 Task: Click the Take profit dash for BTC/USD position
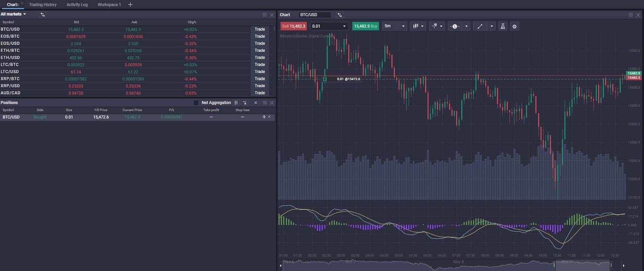click(211, 117)
